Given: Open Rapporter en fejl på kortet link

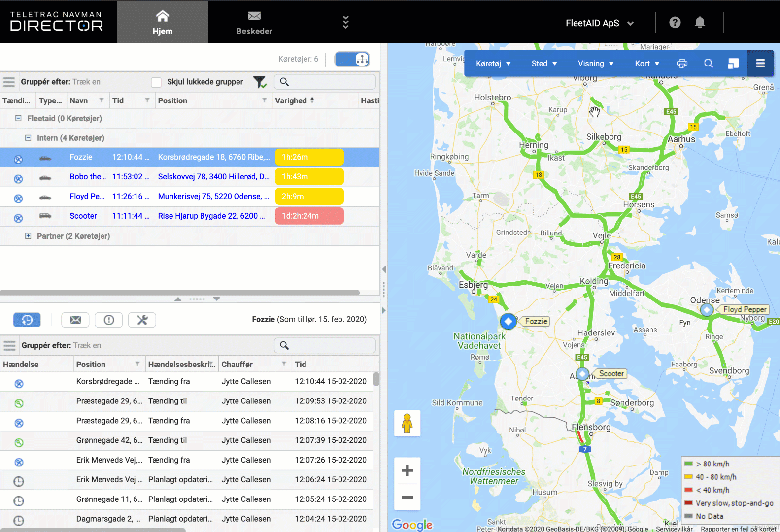Looking at the screenshot, I should tap(738, 529).
